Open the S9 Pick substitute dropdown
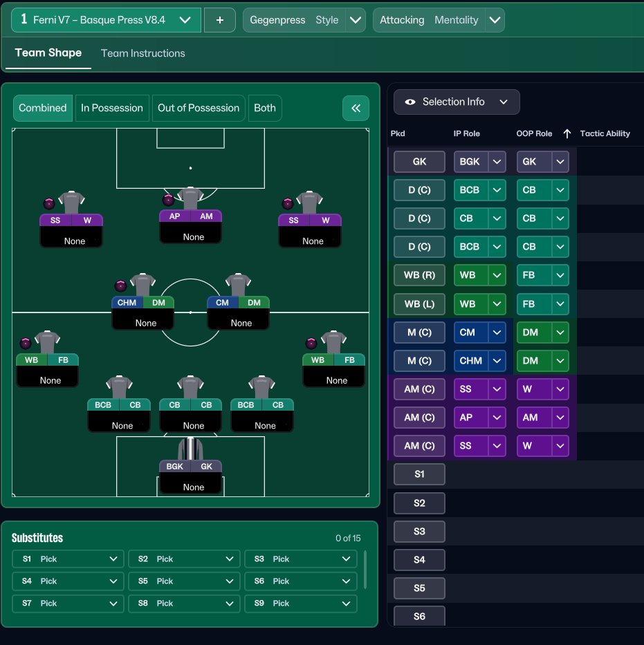The image size is (644, 645). [x=301, y=604]
